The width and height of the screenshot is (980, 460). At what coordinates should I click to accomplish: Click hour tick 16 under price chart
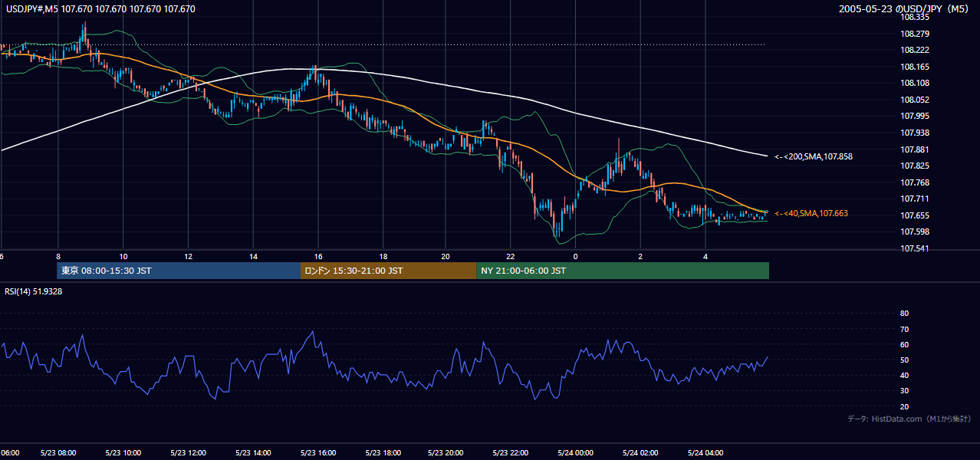318,255
